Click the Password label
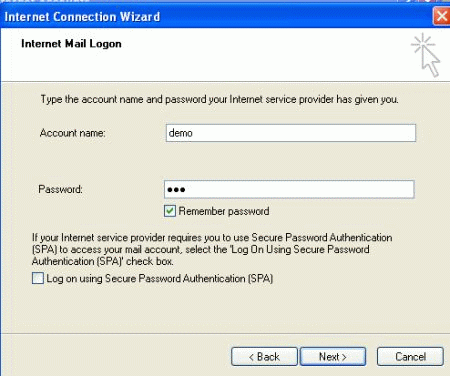The image size is (450, 376). (60, 189)
